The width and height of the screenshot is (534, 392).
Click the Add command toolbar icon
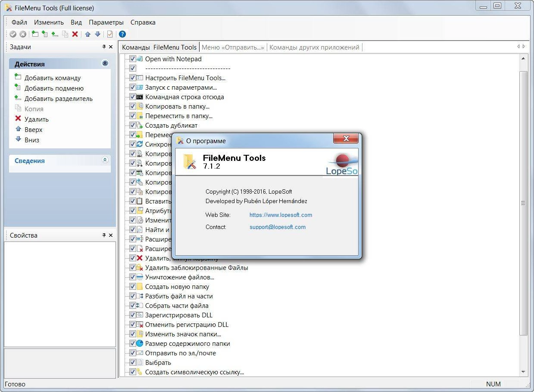pyautogui.click(x=35, y=34)
